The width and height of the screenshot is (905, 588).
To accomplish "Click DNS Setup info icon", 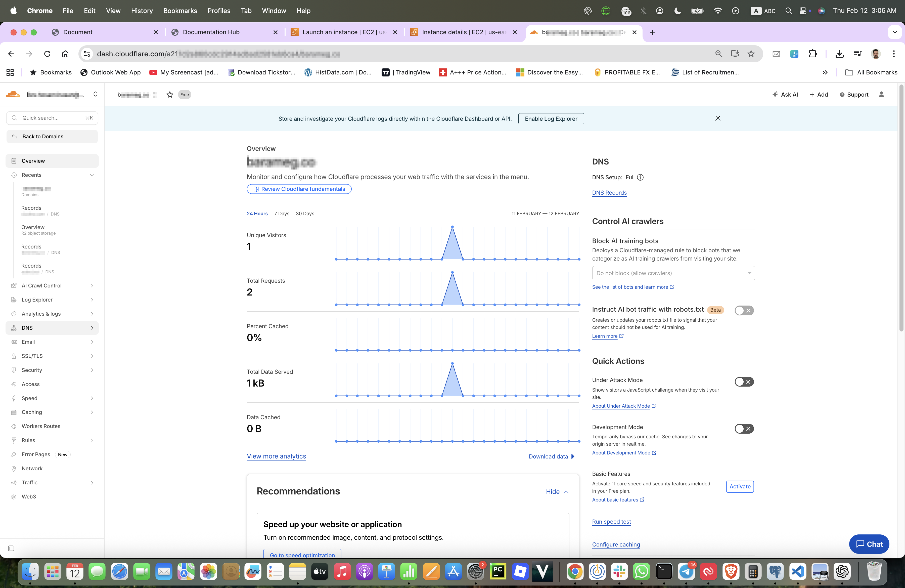I will tap(640, 177).
